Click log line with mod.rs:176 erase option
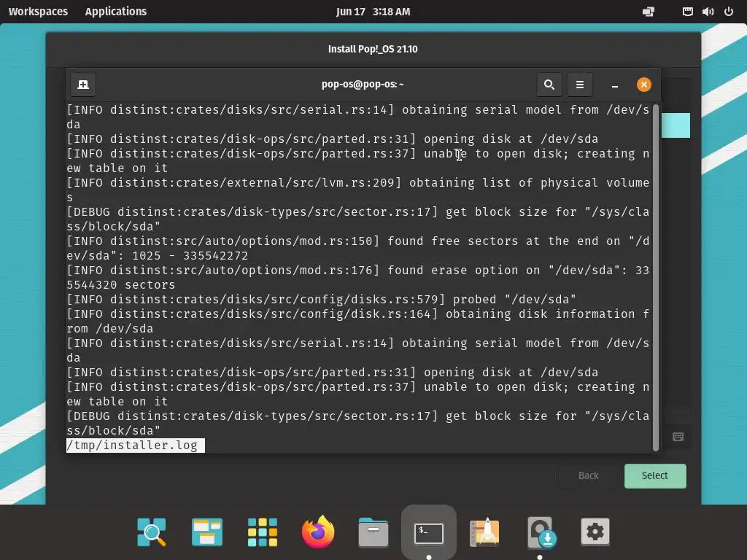Image resolution: width=747 pixels, height=560 pixels. [357, 277]
